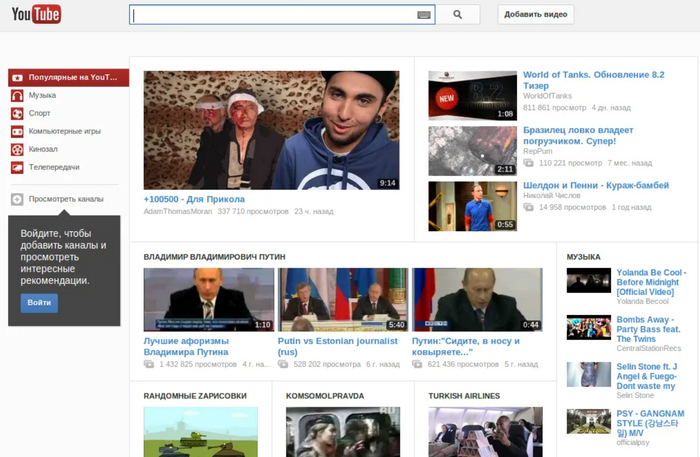
Task: Open PSY - GANGNAM STYLE thumbnail
Action: (x=589, y=422)
